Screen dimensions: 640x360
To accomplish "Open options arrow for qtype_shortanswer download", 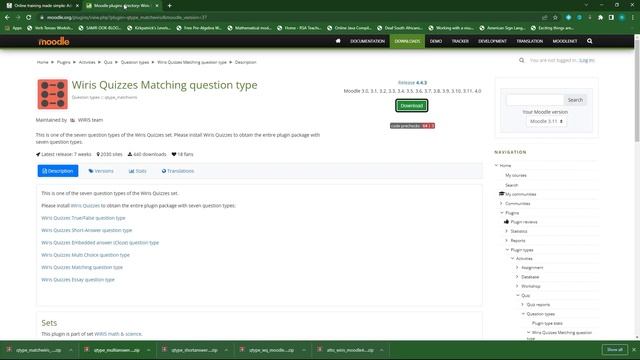I will 226,350.
